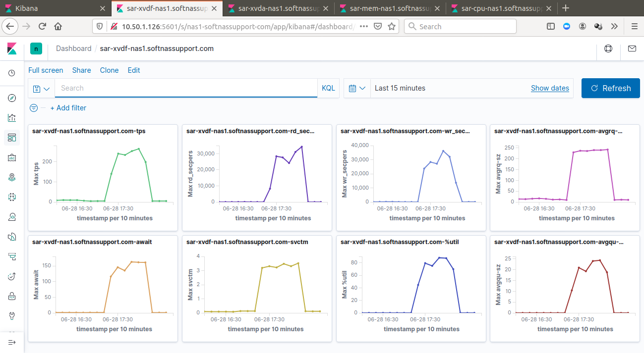This screenshot has width=644, height=353.
Task: Click Edit in the dashboard menu
Action: tap(134, 70)
